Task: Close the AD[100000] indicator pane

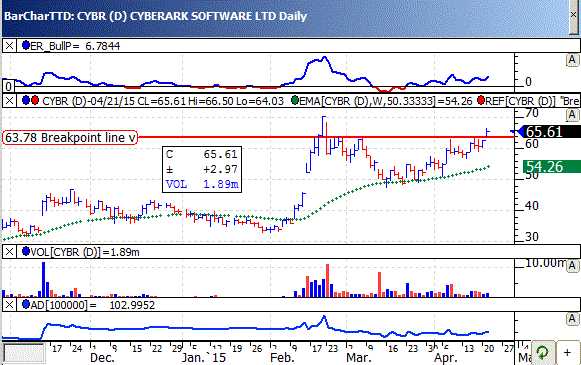Action: [x=9, y=305]
